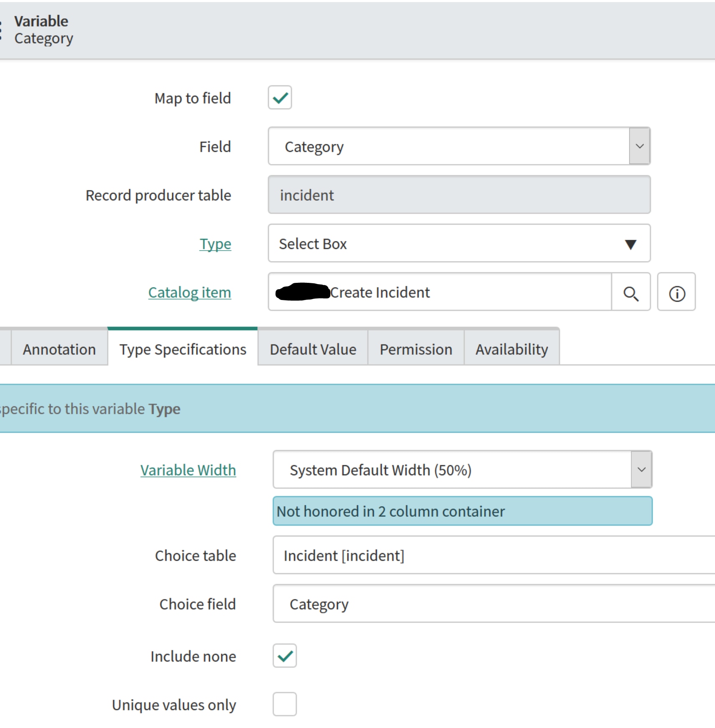Open the Default Value tab
Image resolution: width=715 pixels, height=728 pixels.
coord(313,349)
